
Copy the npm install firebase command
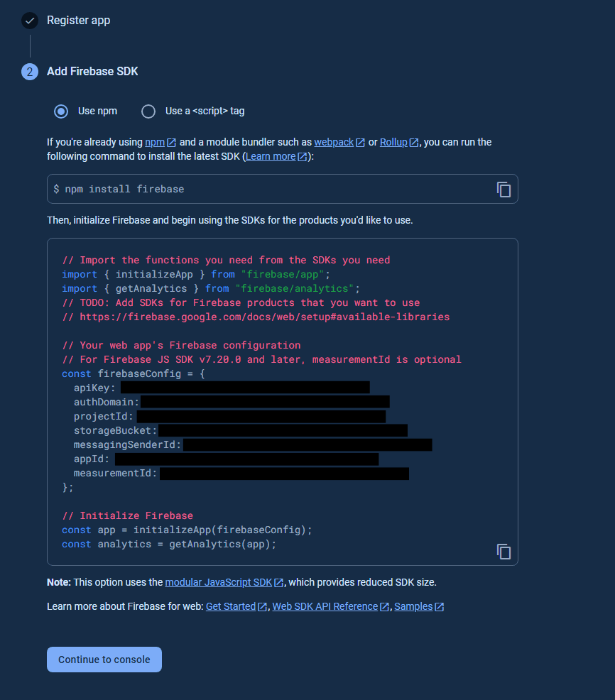(x=504, y=190)
